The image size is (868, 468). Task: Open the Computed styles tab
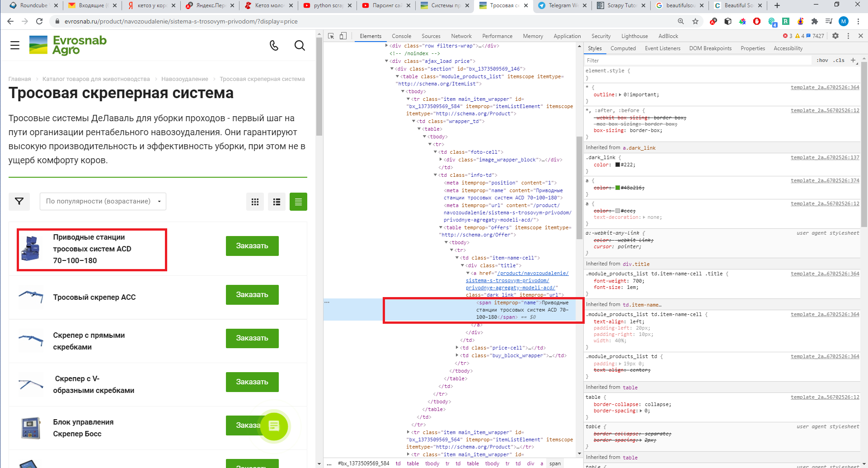tap(623, 48)
